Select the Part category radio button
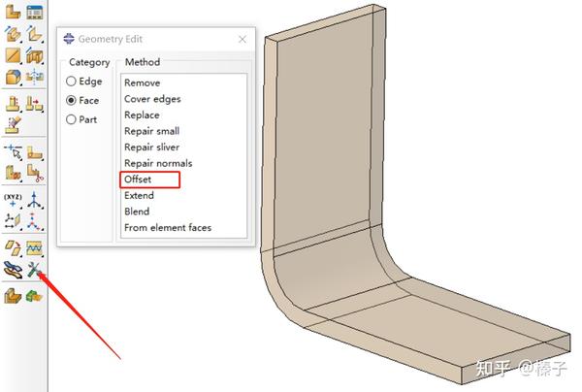This screenshot has width=582, height=392. (x=81, y=119)
